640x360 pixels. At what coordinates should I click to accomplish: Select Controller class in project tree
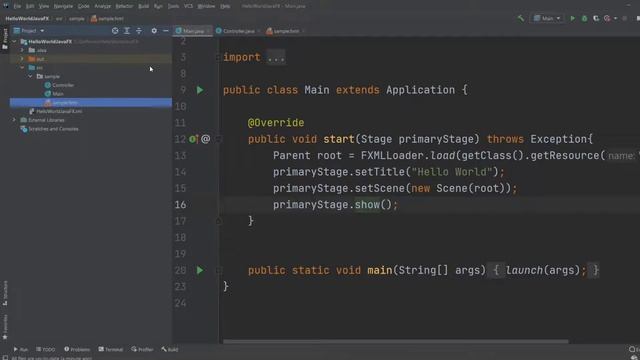(63, 85)
